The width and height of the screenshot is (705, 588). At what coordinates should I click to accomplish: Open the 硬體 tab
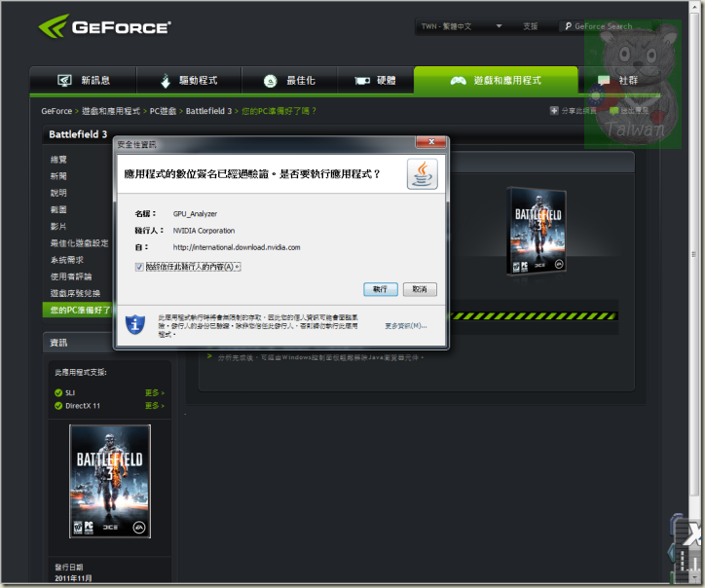376,81
